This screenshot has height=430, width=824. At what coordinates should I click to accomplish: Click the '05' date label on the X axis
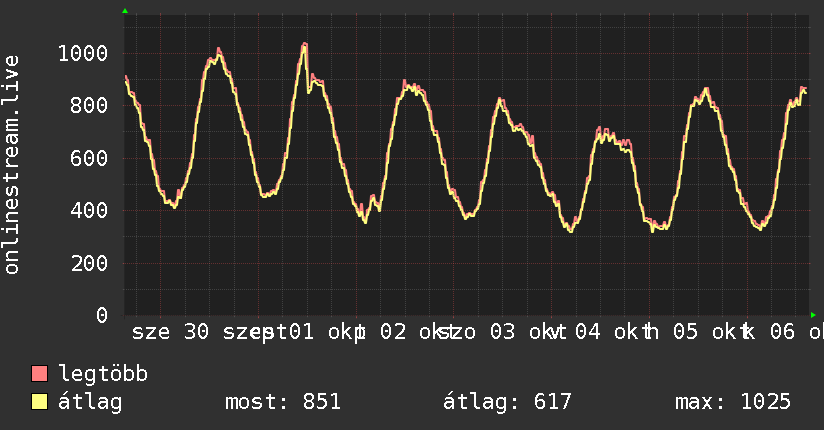click(x=686, y=332)
